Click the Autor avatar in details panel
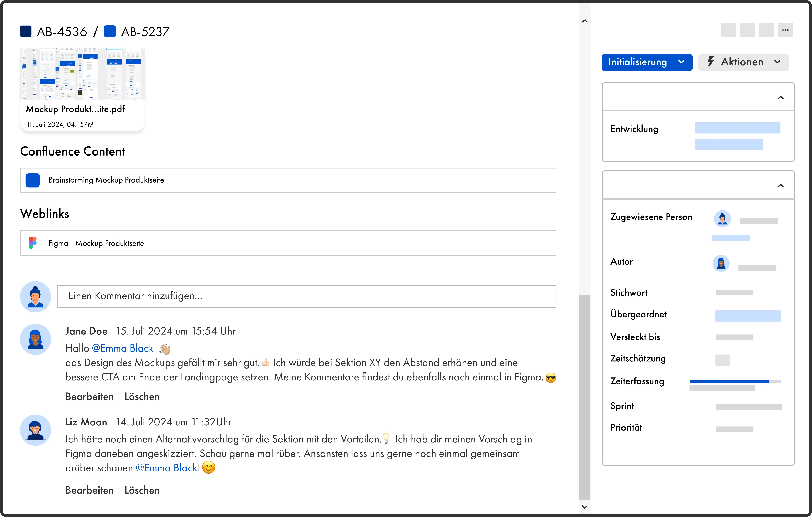The image size is (812, 517). pyautogui.click(x=721, y=263)
